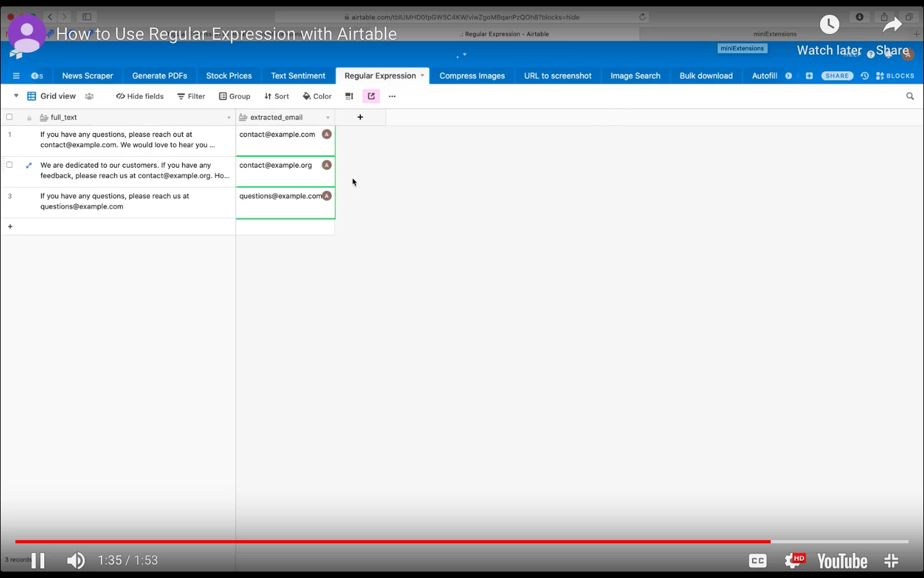Click the YouTube logo in the player
Image resolution: width=924 pixels, height=578 pixels.
click(843, 561)
